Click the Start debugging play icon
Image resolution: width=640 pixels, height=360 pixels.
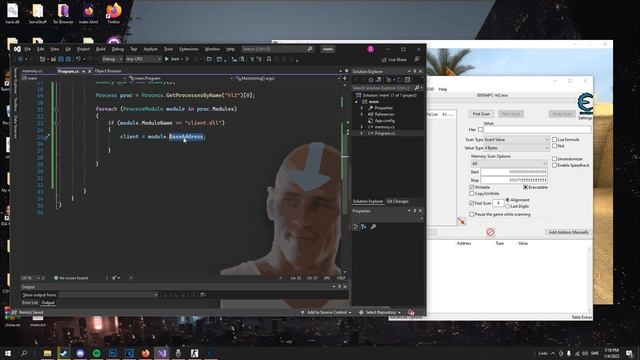(x=167, y=59)
